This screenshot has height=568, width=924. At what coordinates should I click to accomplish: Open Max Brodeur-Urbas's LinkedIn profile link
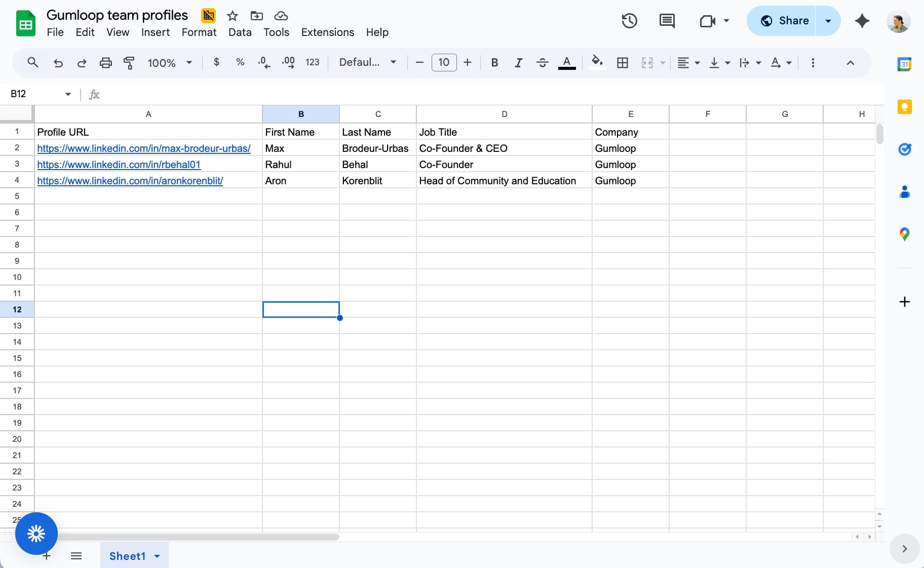click(144, 148)
